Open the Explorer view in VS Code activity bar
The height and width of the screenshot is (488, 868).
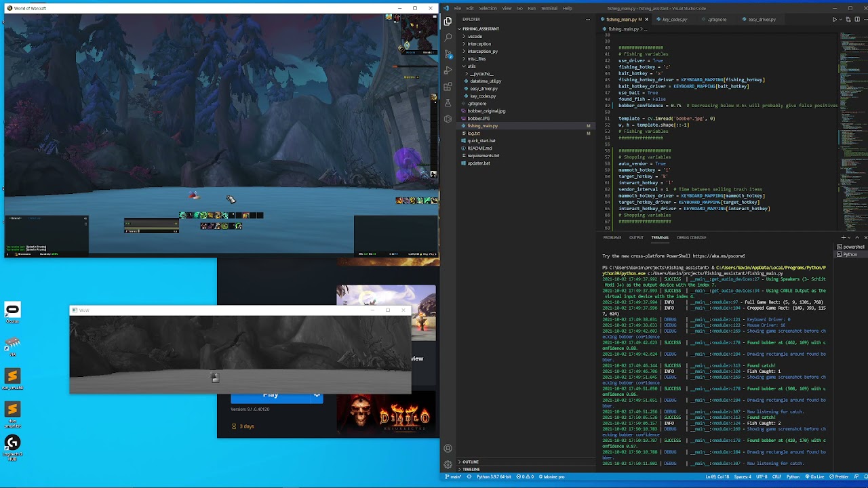point(448,22)
